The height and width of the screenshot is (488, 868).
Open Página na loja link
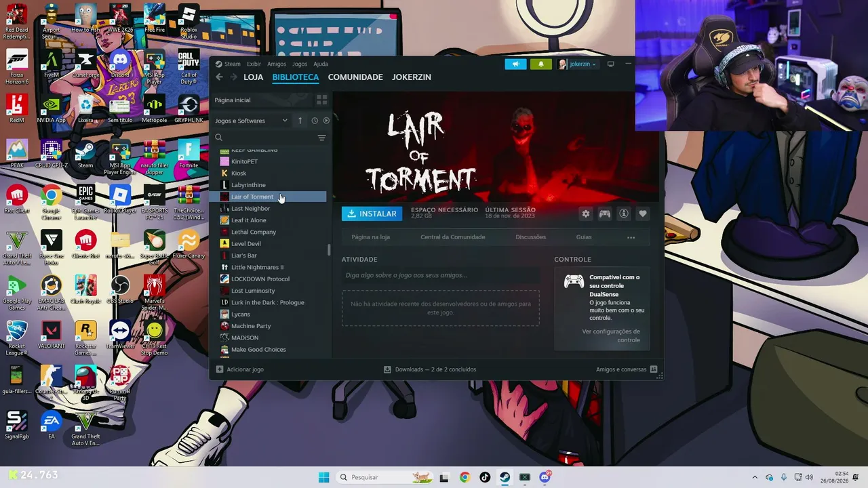tap(371, 237)
